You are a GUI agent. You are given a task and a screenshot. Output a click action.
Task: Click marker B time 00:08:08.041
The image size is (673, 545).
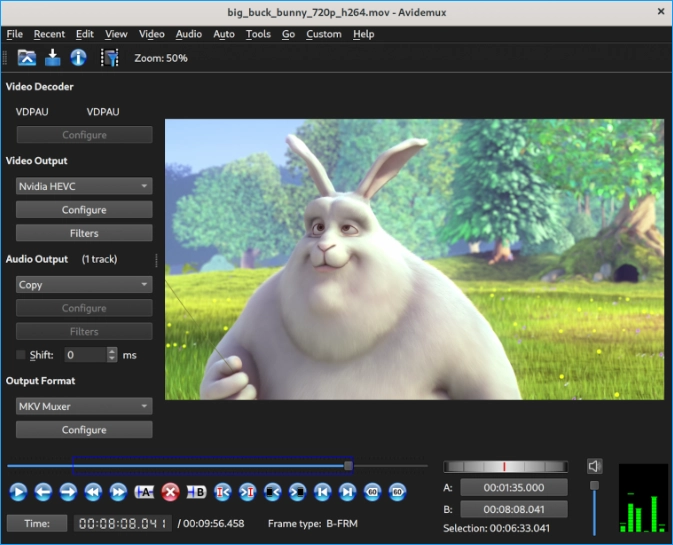coord(514,509)
